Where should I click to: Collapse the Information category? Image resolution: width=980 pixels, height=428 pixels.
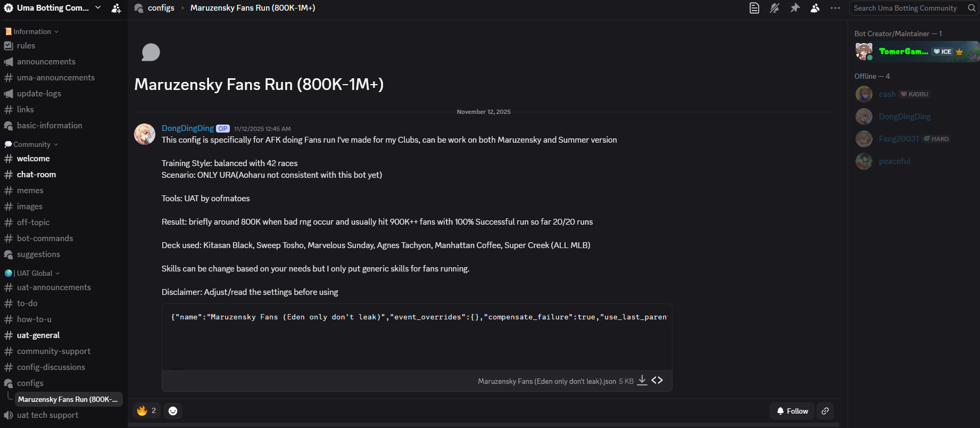coord(32,31)
